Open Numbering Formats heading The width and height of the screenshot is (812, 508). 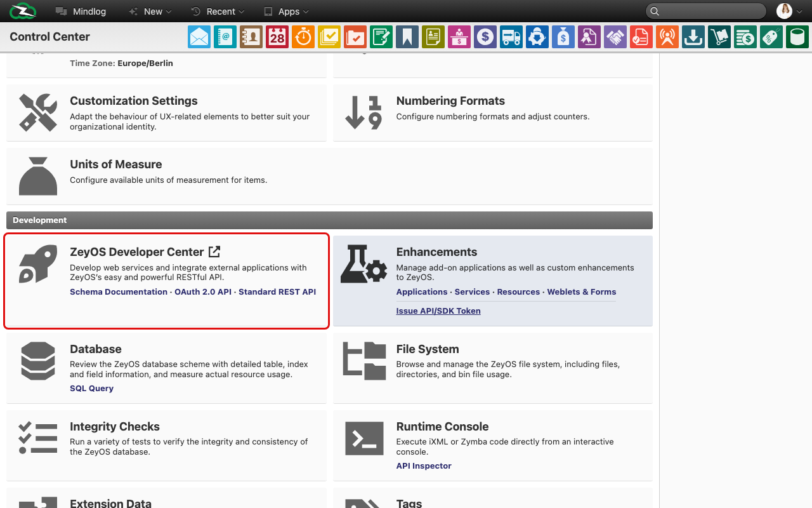point(450,101)
